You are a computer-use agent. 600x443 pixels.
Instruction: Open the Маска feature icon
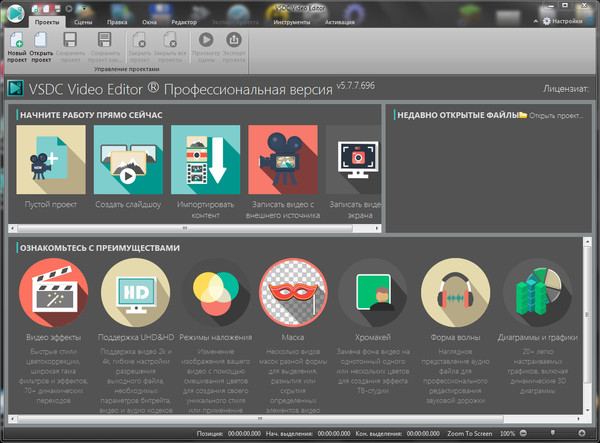coord(290,291)
